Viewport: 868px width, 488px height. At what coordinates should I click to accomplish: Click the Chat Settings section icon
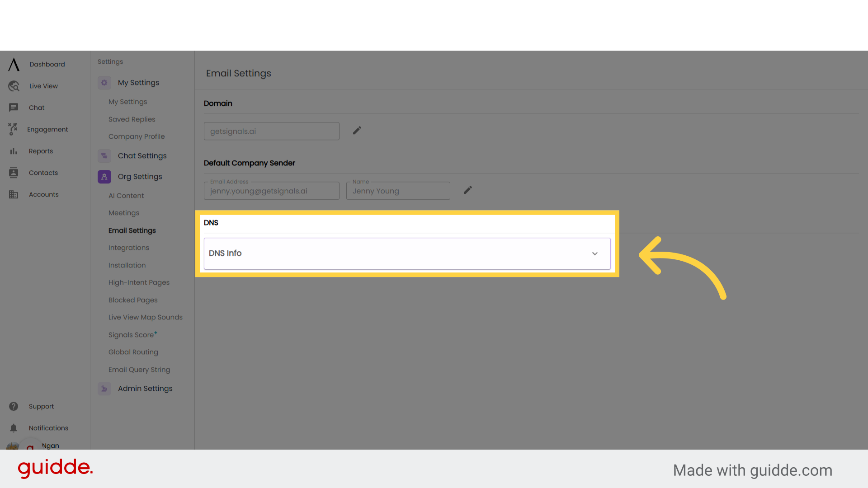104,156
